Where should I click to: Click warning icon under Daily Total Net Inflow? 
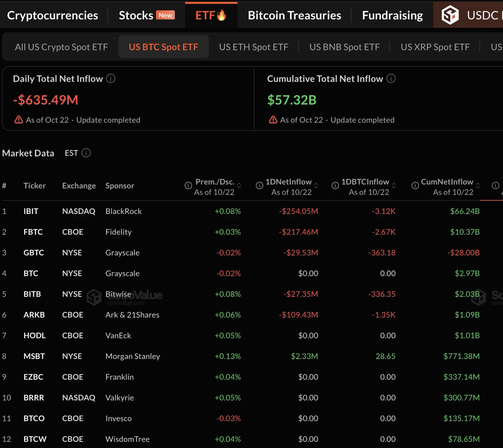[x=19, y=120]
